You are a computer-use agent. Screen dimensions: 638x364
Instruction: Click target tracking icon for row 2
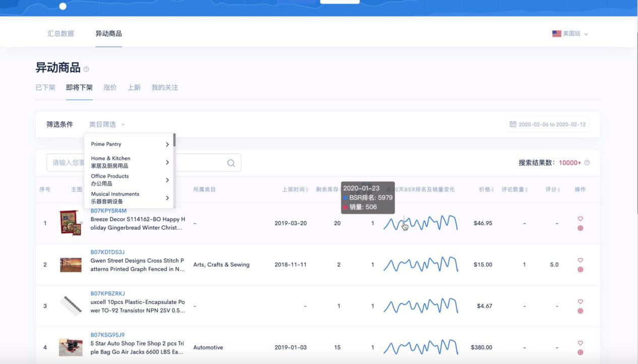[580, 270]
